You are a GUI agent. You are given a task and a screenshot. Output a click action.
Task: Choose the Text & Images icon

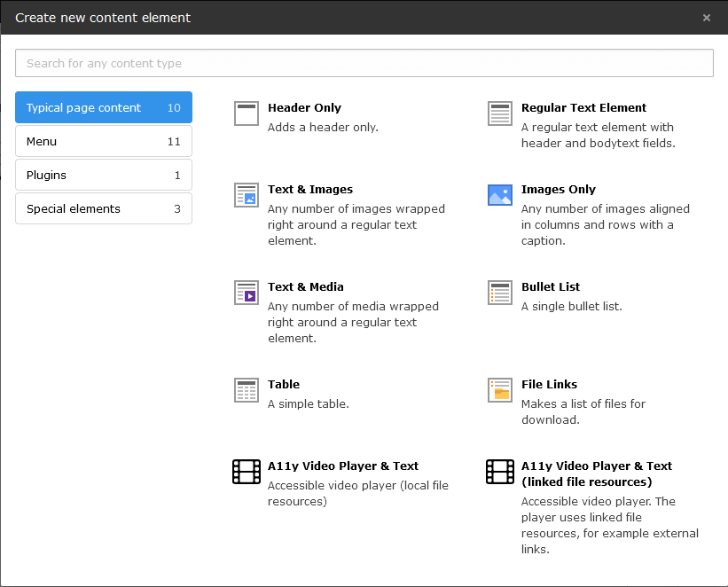247,195
